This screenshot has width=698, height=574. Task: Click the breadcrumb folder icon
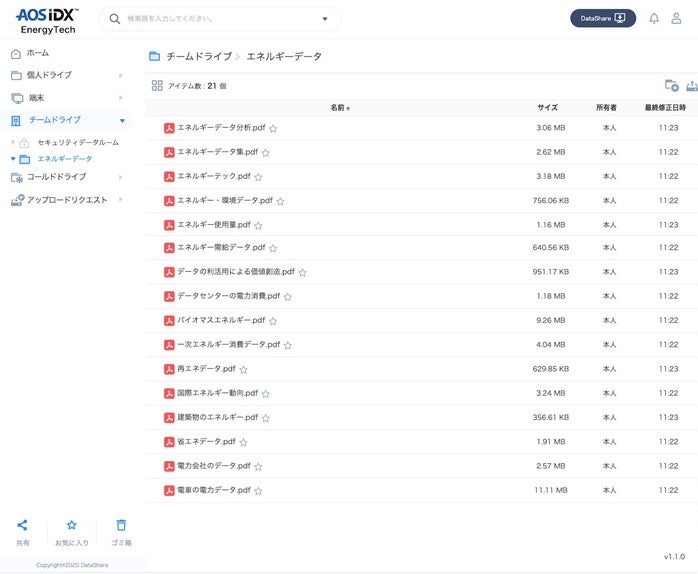pyautogui.click(x=154, y=56)
